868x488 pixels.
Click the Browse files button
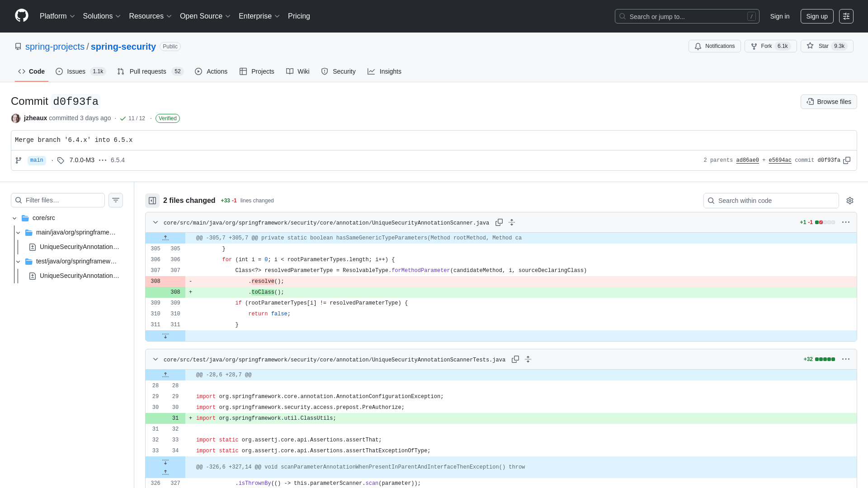click(x=829, y=102)
